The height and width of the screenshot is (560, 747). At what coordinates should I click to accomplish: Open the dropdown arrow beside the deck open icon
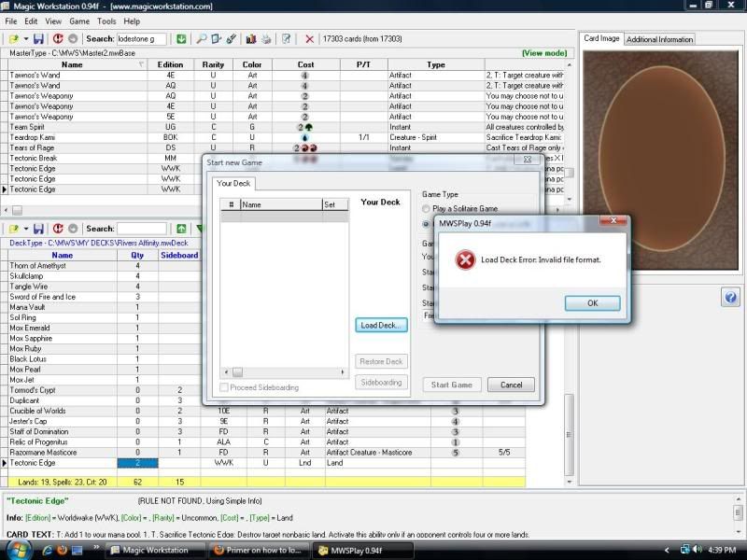(x=26, y=229)
